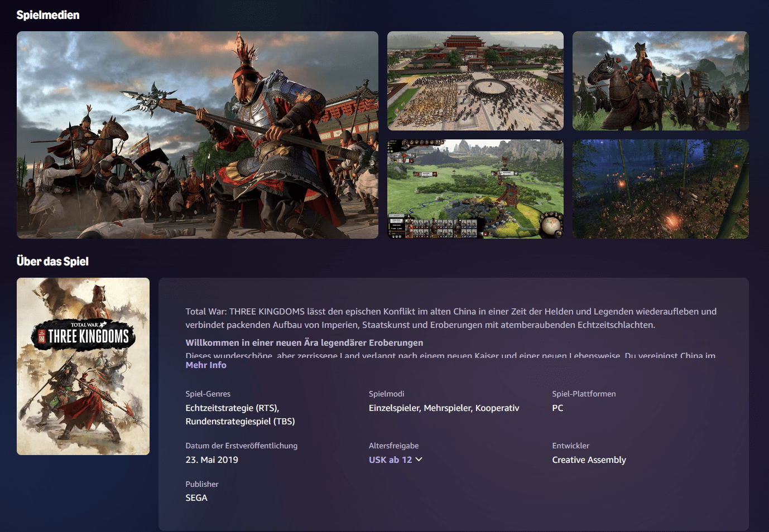Click the Willkommen in einer neuen Ära heading
The width and height of the screenshot is (769, 532).
[x=304, y=342]
